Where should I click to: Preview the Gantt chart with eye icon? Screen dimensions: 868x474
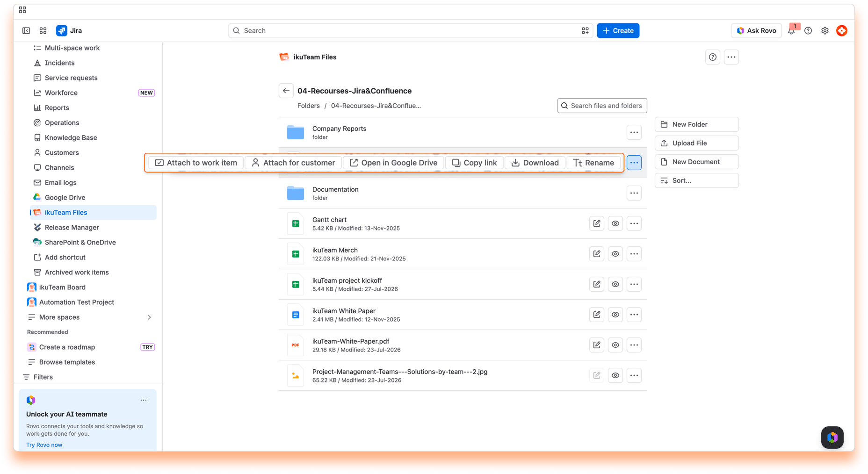point(615,223)
